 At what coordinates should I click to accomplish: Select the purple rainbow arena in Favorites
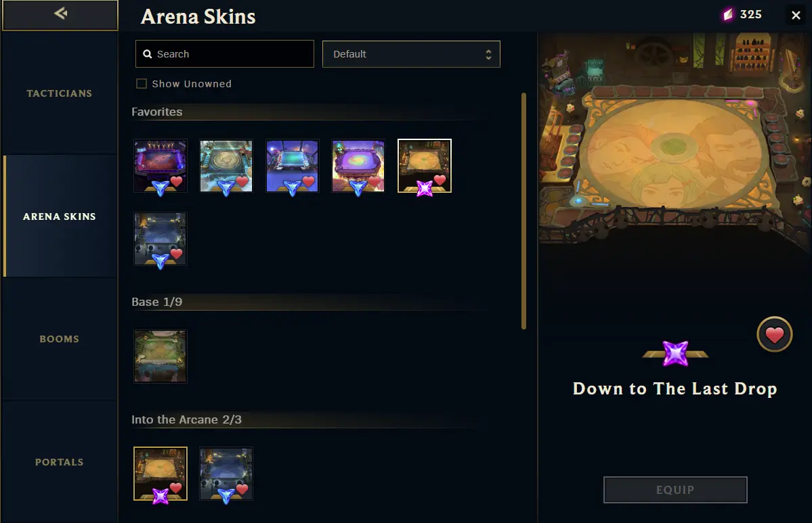358,166
